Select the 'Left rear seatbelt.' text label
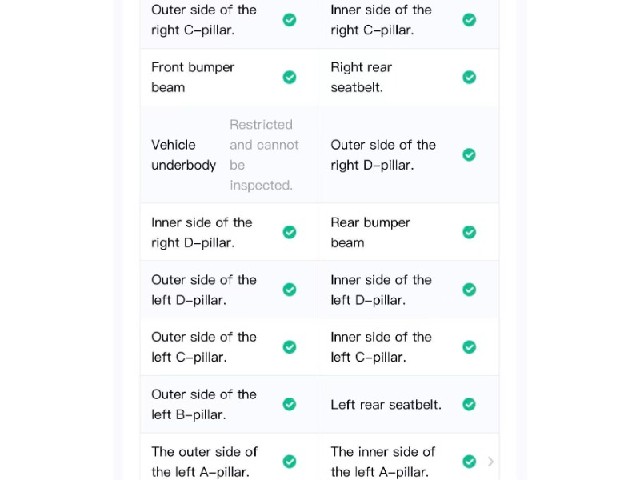This screenshot has width=640, height=480. (386, 404)
